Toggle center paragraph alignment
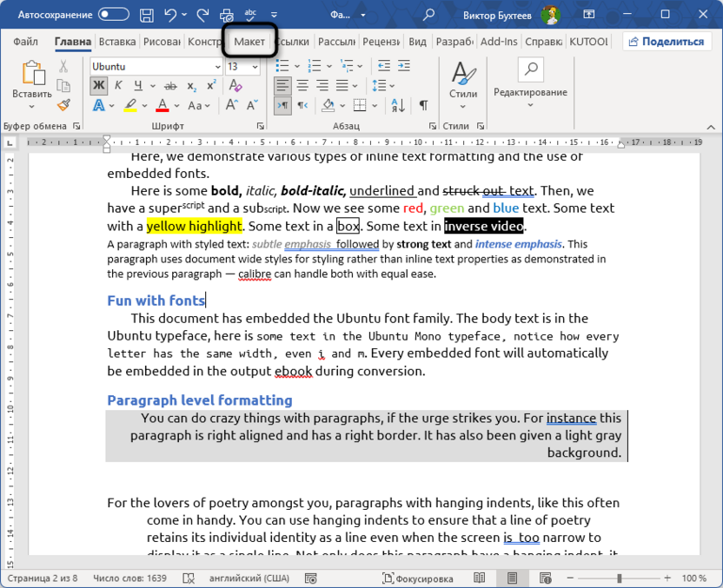Image resolution: width=723 pixels, height=588 pixels. click(302, 83)
